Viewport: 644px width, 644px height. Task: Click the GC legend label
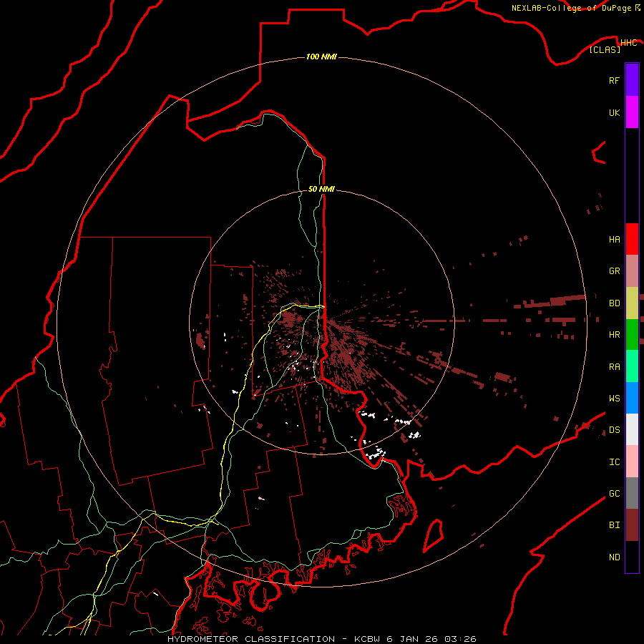point(614,493)
